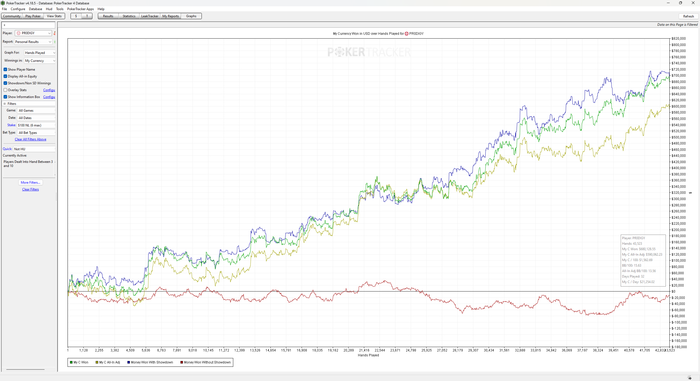Viewport: 700px width, 381px height.
Task: Open the Database menu
Action: click(35, 9)
